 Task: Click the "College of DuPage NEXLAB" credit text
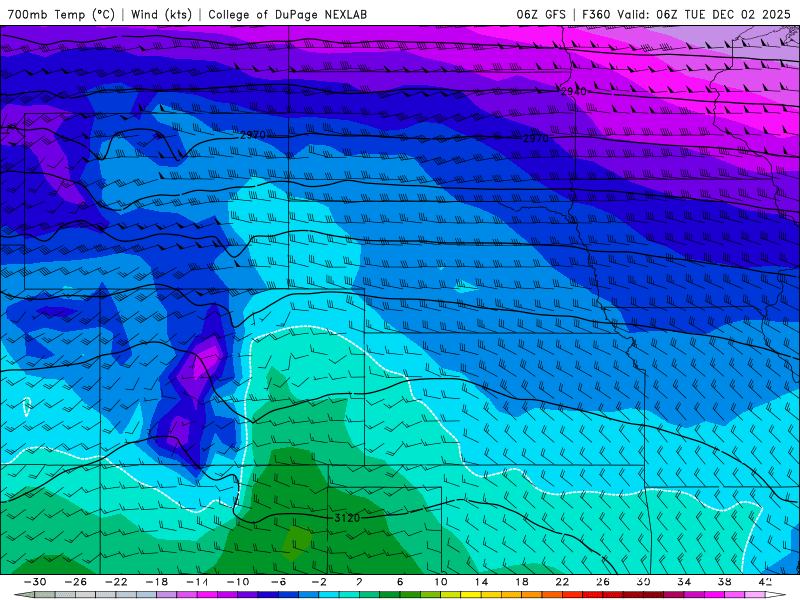[287, 14]
